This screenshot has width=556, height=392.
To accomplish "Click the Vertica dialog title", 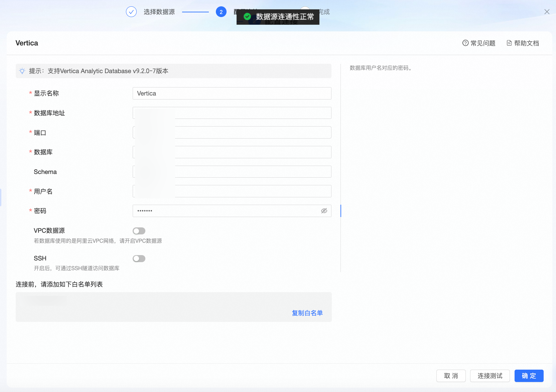I will click(27, 43).
